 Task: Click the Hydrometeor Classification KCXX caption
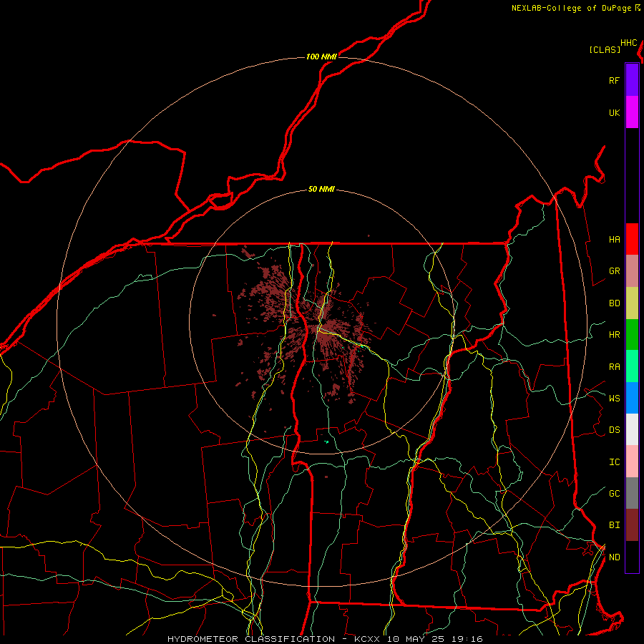(x=325, y=639)
